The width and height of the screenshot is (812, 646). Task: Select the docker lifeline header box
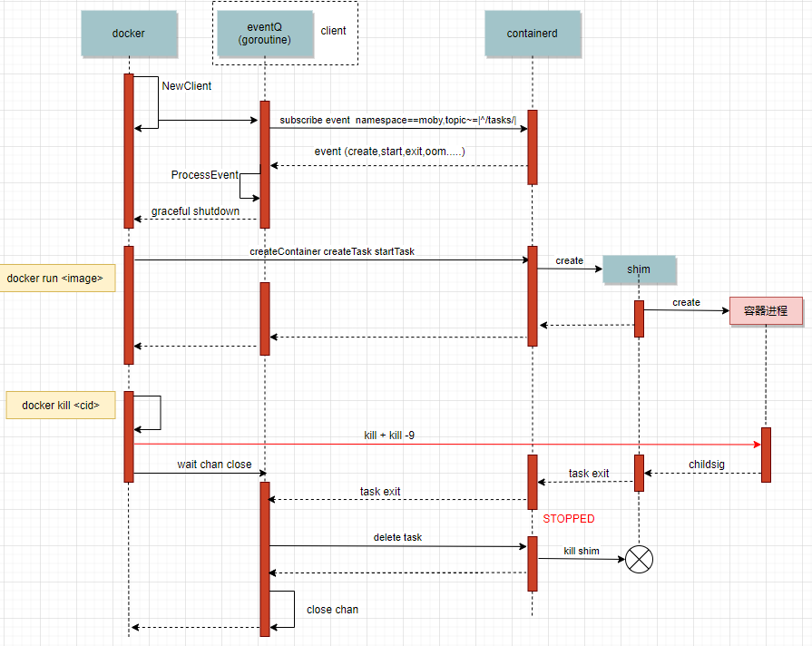[129, 33]
